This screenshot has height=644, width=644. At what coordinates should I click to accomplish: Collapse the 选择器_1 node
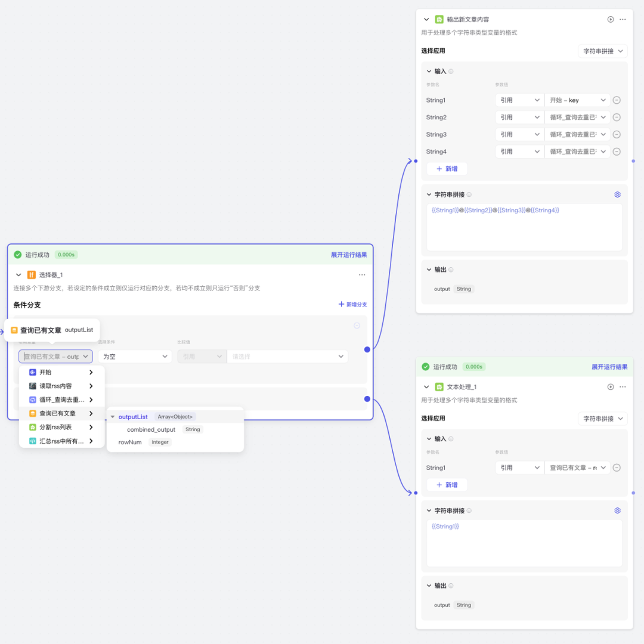[18, 275]
